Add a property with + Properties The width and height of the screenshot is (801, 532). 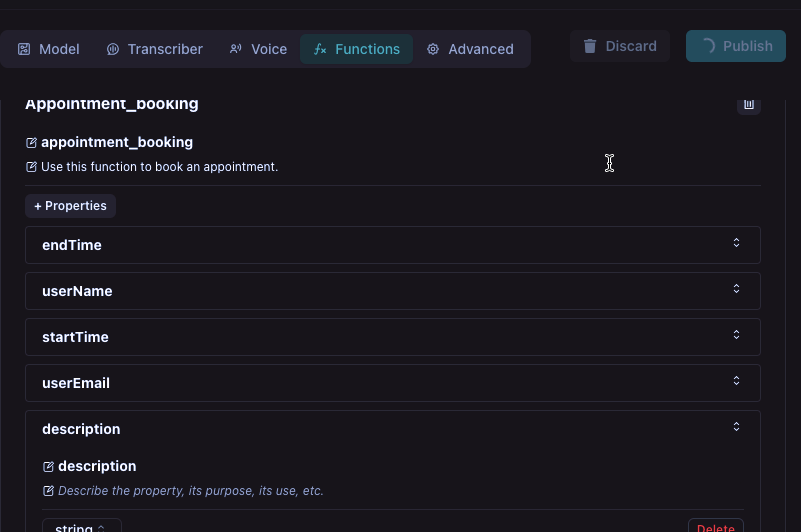[x=70, y=206]
